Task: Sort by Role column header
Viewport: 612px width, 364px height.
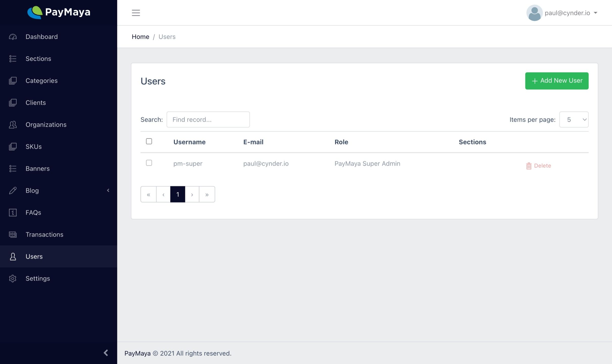Action: 341,142
